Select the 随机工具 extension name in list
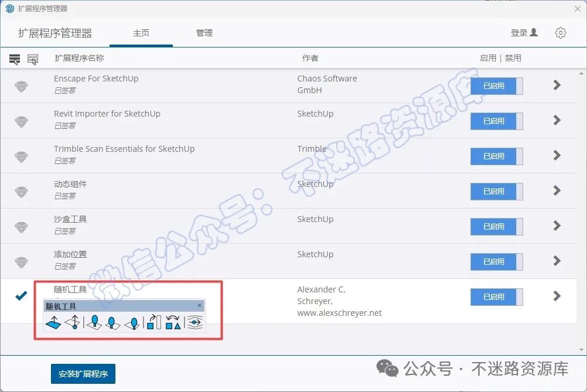Viewport: 587px width, 392px height. [x=70, y=289]
